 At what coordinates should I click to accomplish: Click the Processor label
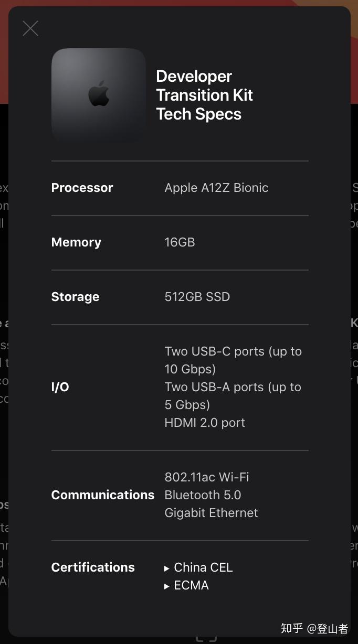click(82, 188)
